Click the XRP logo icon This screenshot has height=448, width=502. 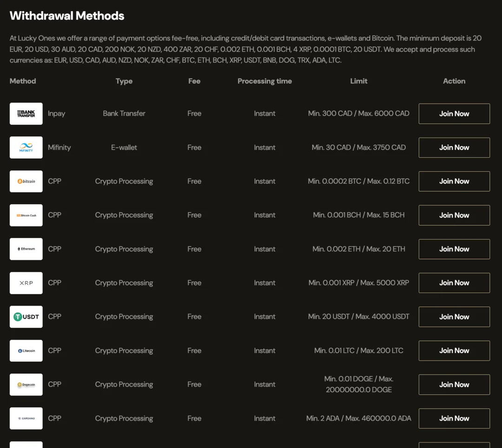(x=26, y=283)
